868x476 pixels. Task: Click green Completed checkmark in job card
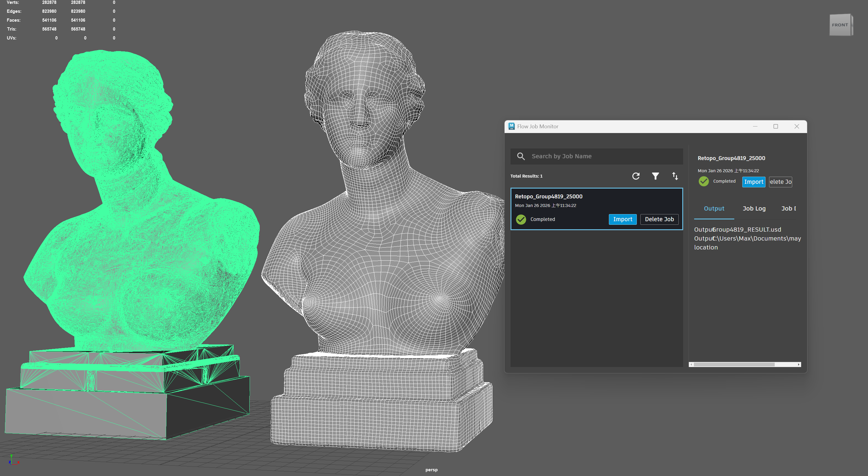click(x=521, y=219)
